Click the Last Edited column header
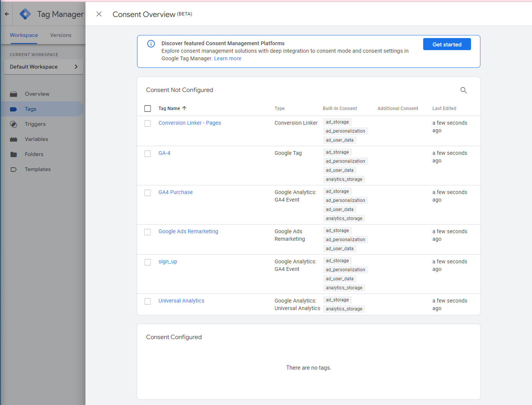The width and height of the screenshot is (532, 405). tap(444, 109)
